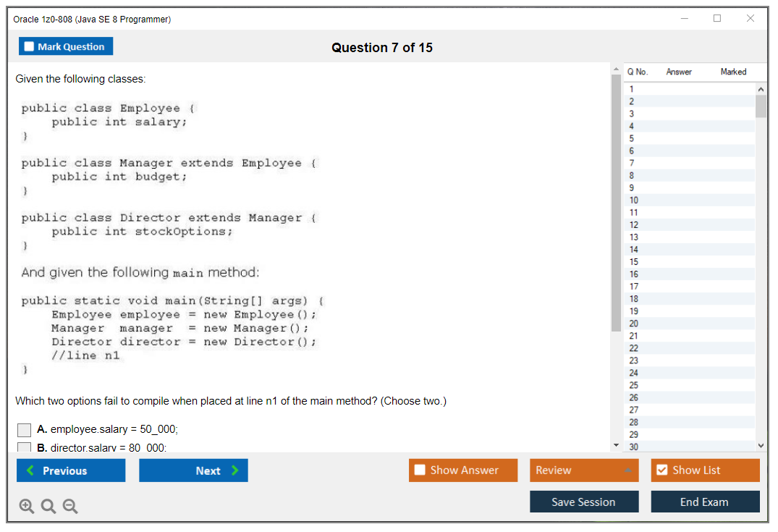Click the zoom in magnifier icon

[26, 507]
